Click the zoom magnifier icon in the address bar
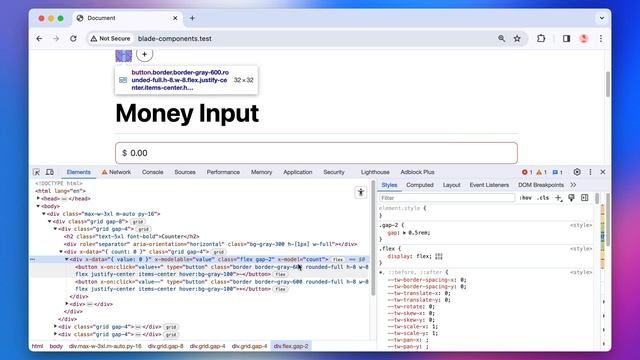 (501, 38)
